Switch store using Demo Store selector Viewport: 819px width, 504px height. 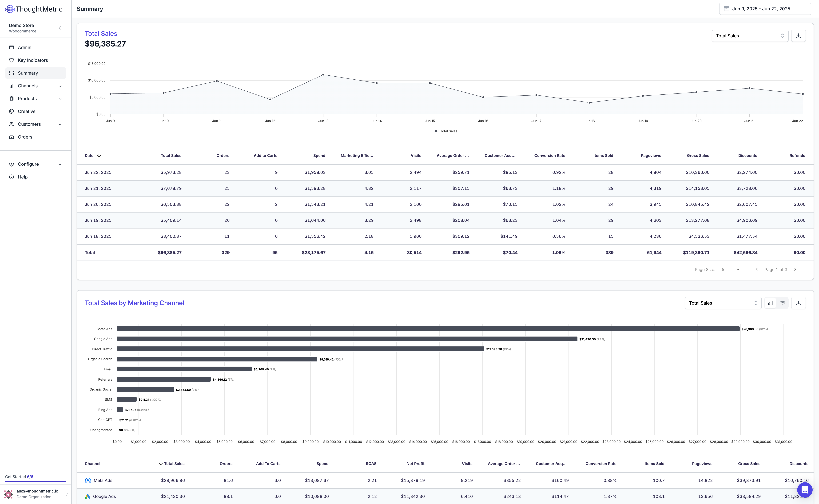pyautogui.click(x=35, y=28)
